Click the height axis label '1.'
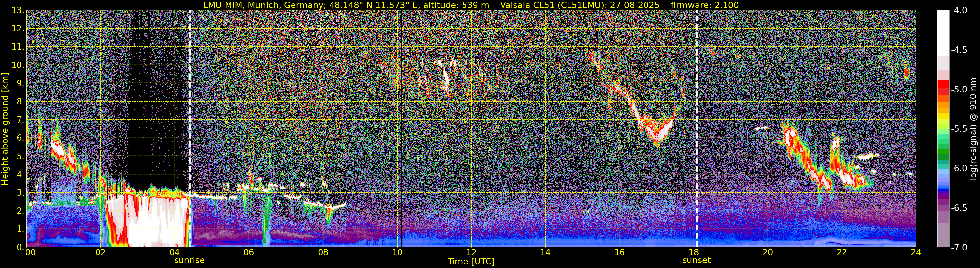Viewport: 980px width, 268px height. [x=20, y=229]
